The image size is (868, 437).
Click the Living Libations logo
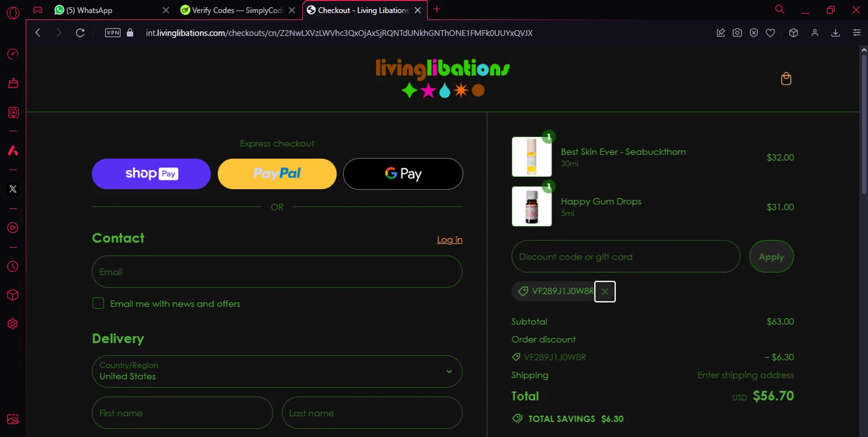443,78
